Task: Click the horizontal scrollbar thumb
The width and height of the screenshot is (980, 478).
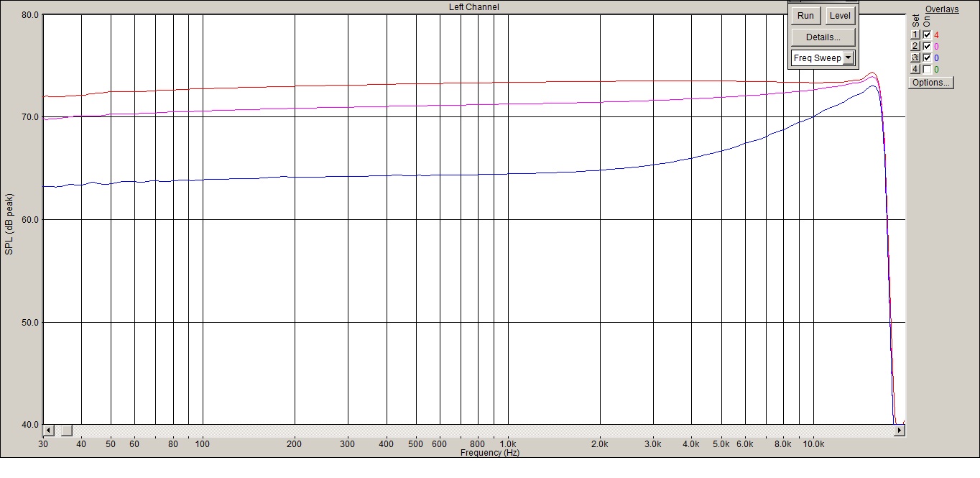Action: click(x=66, y=431)
